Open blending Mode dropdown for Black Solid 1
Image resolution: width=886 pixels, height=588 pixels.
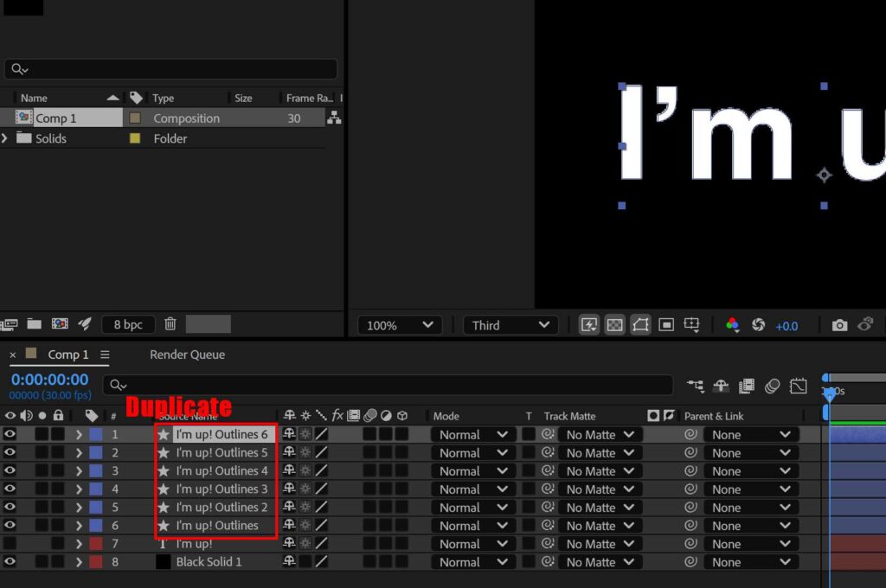pyautogui.click(x=473, y=562)
